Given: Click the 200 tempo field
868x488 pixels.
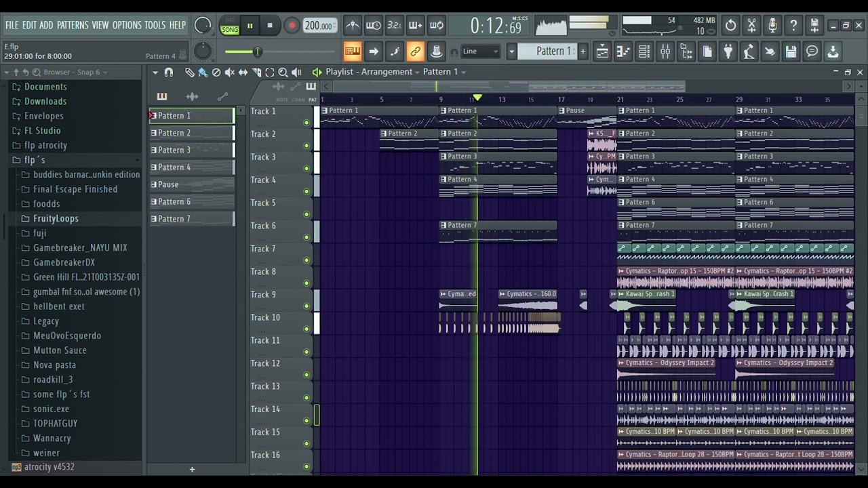Looking at the screenshot, I should (x=319, y=26).
